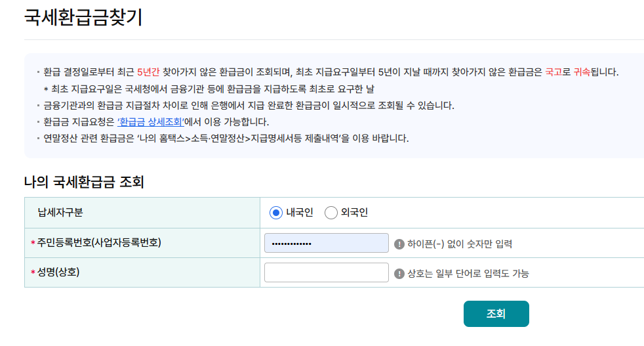Image resolution: width=644 pixels, height=346 pixels.
Task: Click the red '국고' text in notice
Action: [x=554, y=72]
